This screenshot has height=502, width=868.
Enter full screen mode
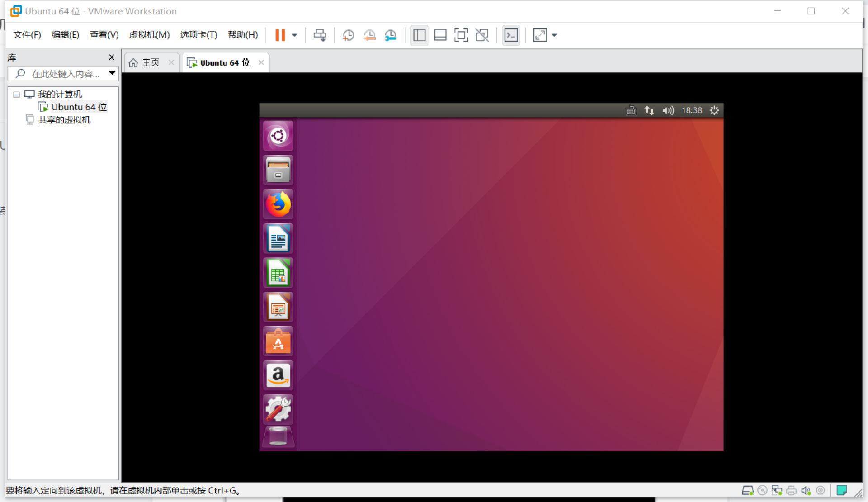tap(461, 35)
